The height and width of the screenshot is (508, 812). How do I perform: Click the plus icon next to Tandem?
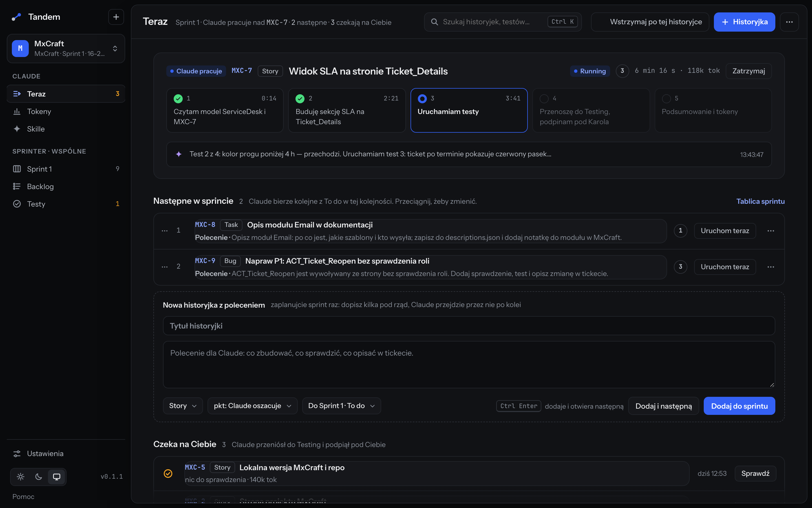(x=116, y=17)
